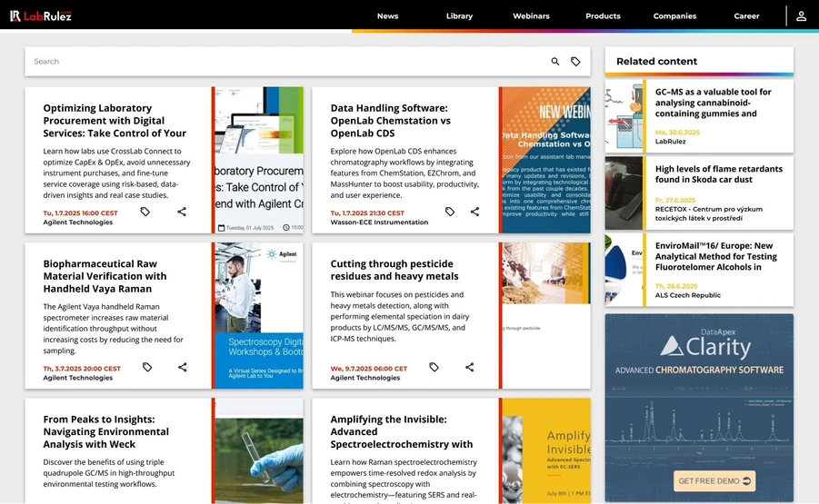
Task: Click tag icon on Data Handling Software card
Action: coord(450,212)
